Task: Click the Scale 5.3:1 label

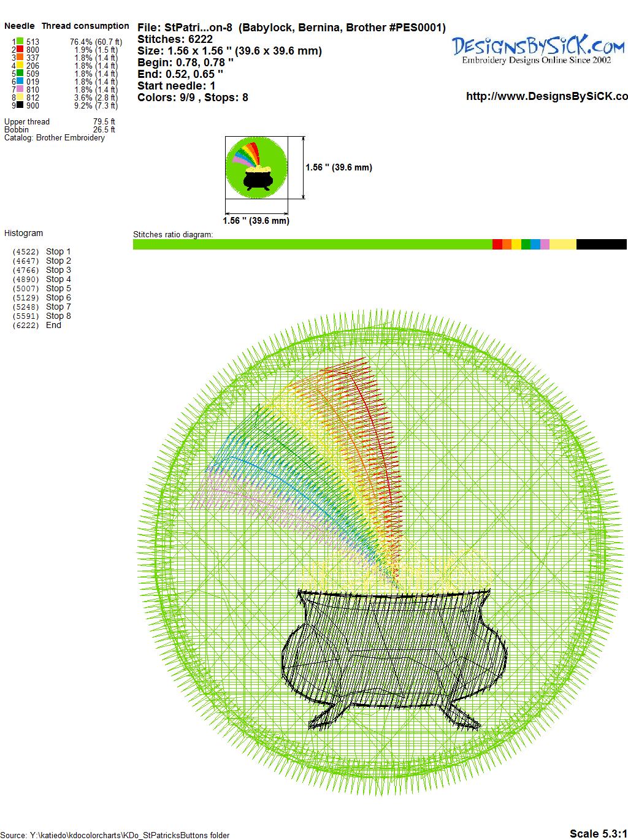Action: (598, 833)
